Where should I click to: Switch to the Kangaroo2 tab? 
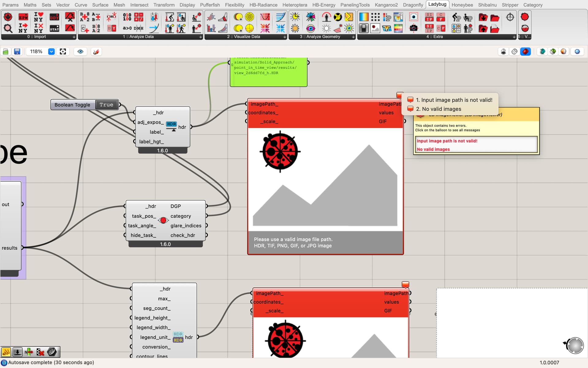pyautogui.click(x=386, y=5)
